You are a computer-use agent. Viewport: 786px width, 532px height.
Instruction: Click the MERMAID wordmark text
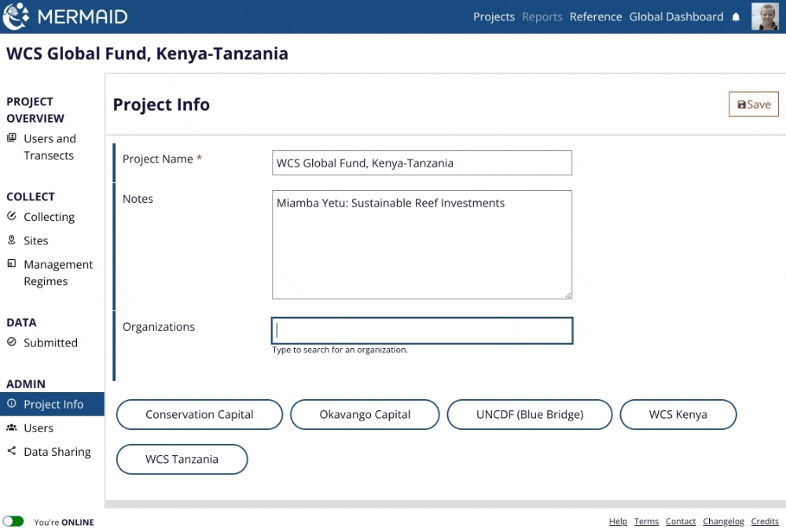click(x=83, y=17)
